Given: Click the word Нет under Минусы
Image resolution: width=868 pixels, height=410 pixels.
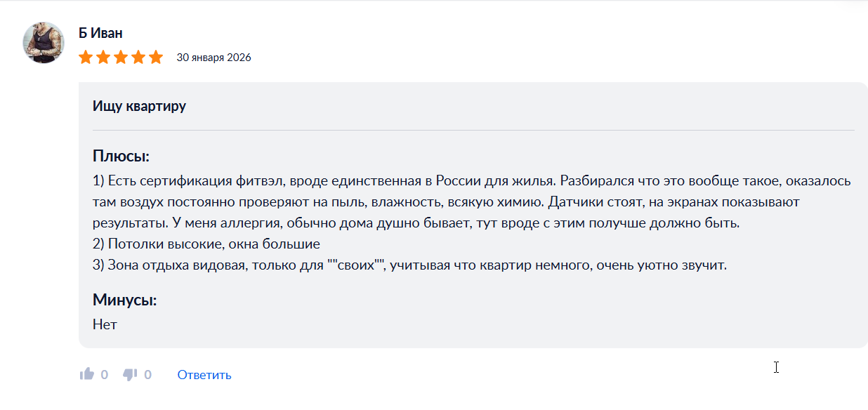Looking at the screenshot, I should coord(105,324).
